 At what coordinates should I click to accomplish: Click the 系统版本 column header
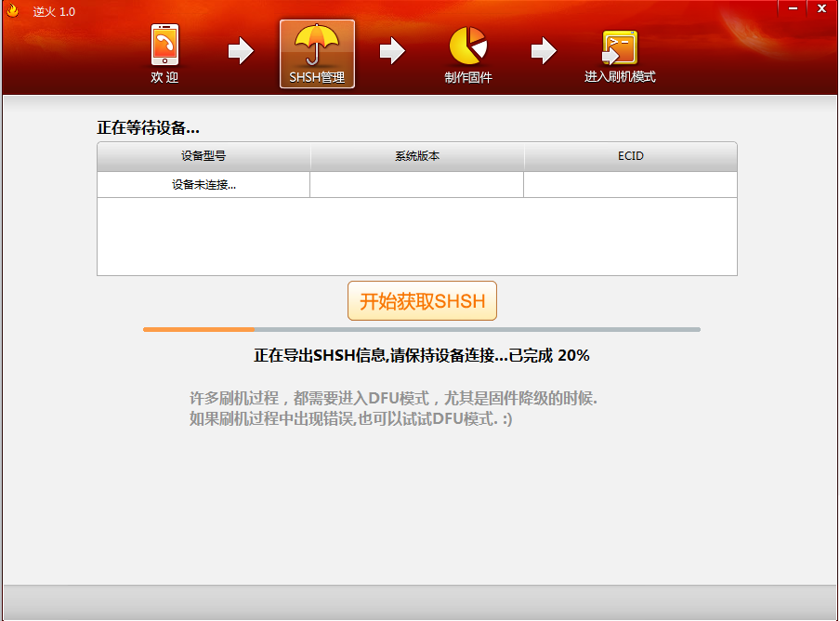pyautogui.click(x=417, y=156)
